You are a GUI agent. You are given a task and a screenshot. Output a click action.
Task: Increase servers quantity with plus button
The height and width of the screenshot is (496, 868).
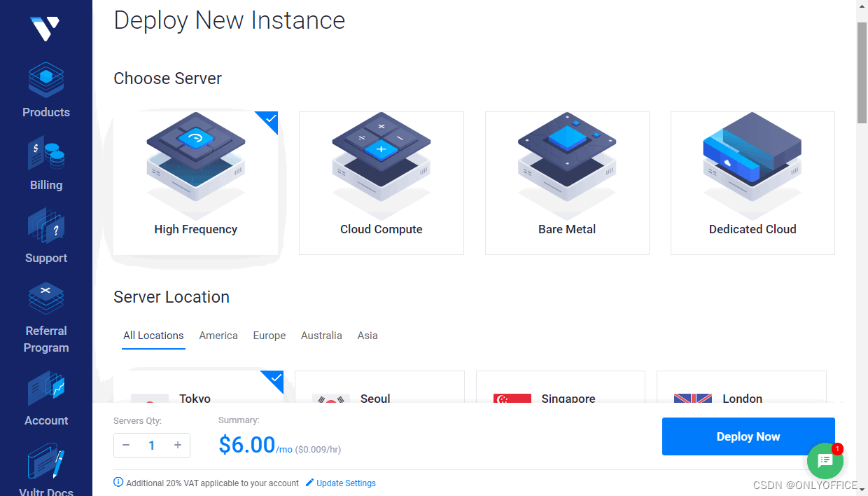pyautogui.click(x=178, y=446)
